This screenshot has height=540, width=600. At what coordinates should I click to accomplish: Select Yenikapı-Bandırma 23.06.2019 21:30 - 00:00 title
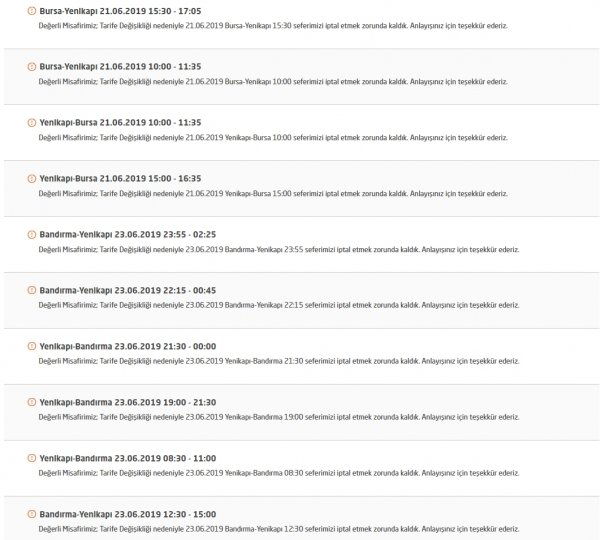[128, 346]
